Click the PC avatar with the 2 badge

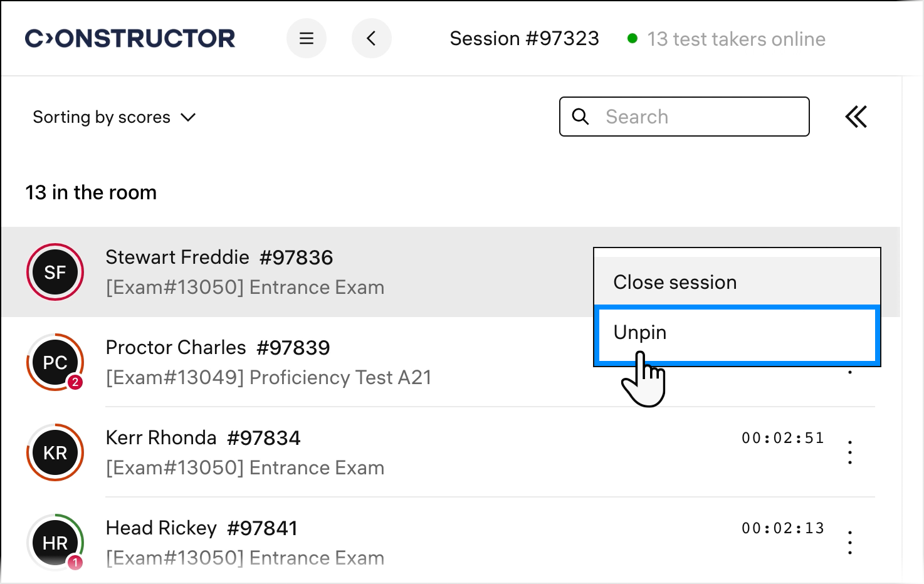point(55,362)
